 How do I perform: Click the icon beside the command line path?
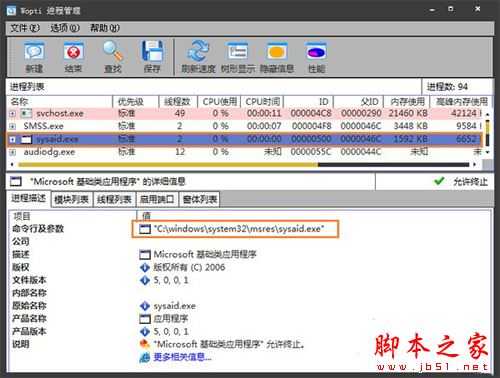[145, 229]
